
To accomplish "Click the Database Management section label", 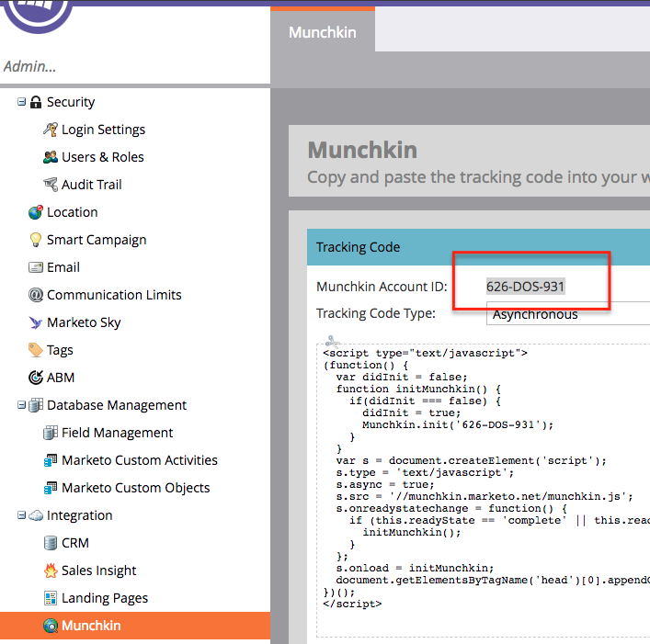I will coord(117,405).
